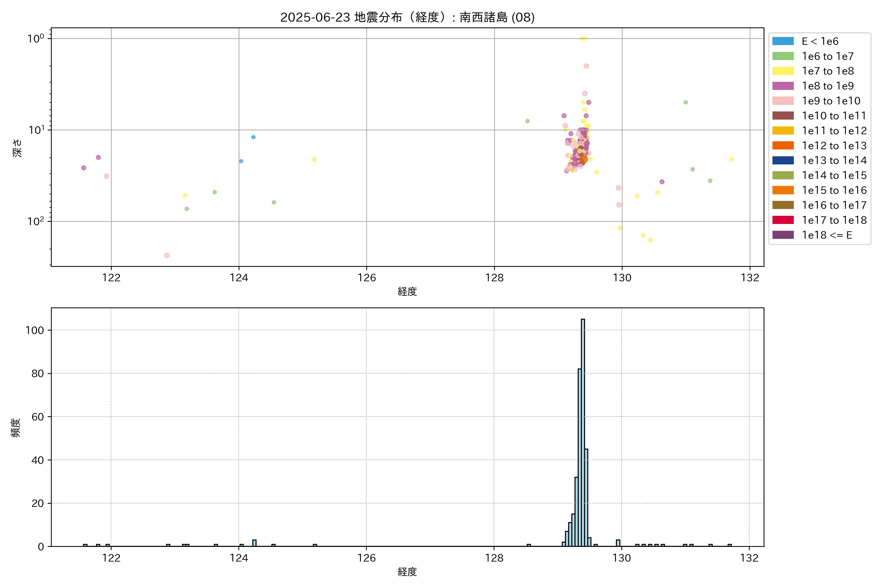Click the tallest histogram bar above 100
This screenshot has width=882, height=588.
[x=583, y=431]
